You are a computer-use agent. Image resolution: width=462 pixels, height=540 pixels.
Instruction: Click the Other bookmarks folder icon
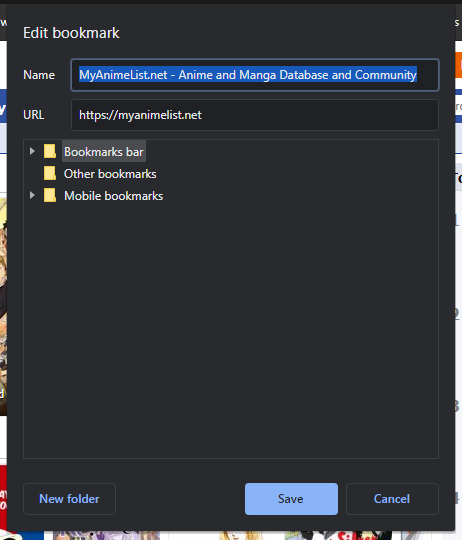(50, 173)
